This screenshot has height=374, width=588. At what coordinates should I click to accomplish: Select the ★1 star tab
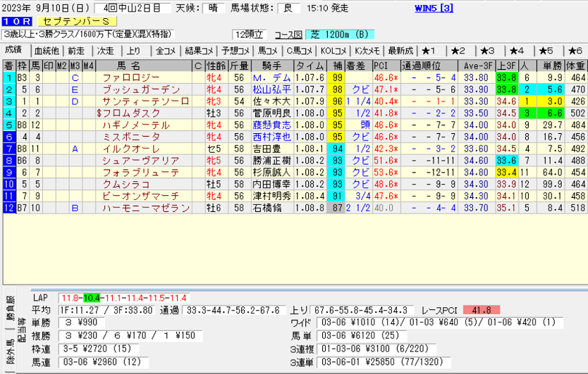pyautogui.click(x=429, y=51)
